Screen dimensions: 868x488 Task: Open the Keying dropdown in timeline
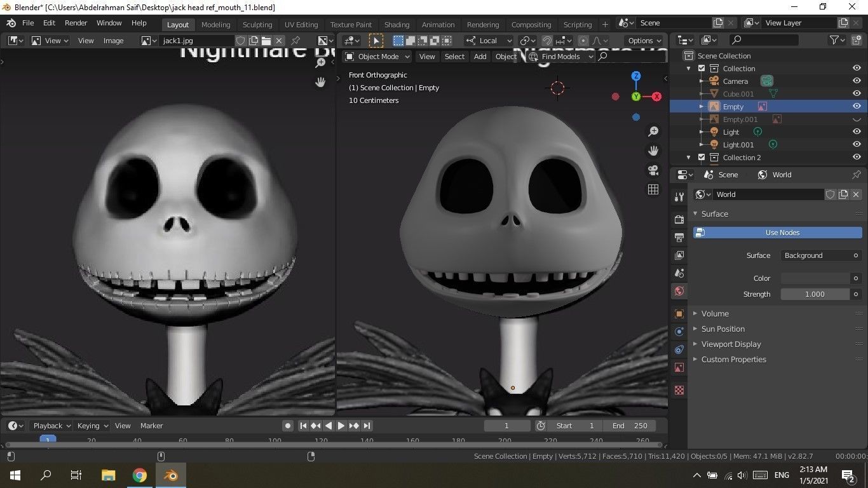click(92, 426)
